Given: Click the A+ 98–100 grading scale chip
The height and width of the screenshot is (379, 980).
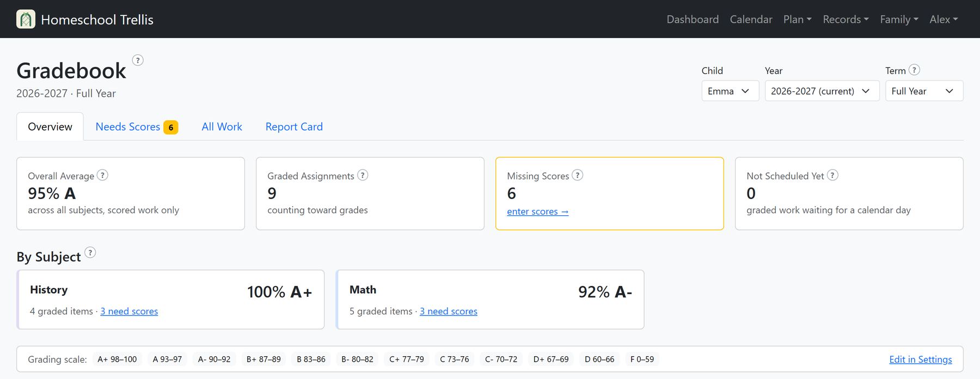Looking at the screenshot, I should click(117, 359).
